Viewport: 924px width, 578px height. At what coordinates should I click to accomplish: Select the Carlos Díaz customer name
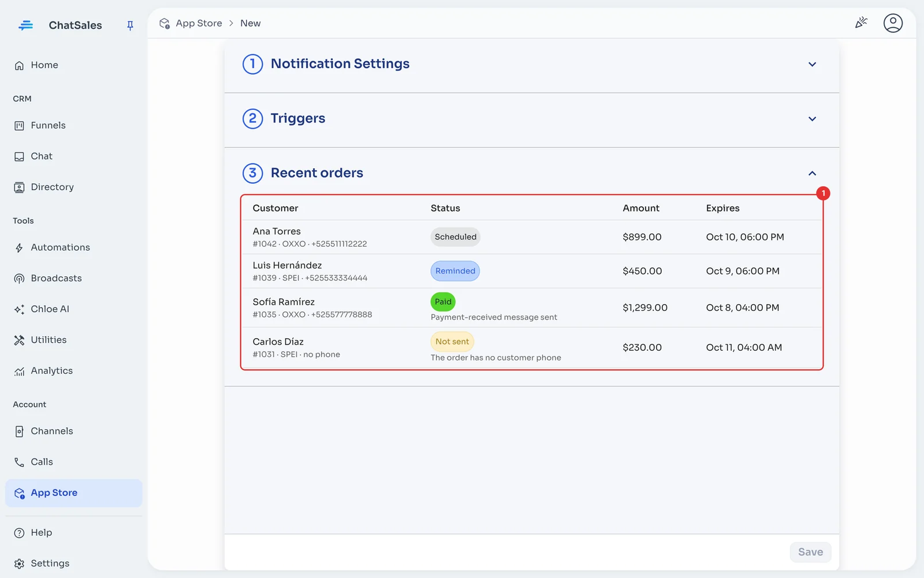coord(278,342)
